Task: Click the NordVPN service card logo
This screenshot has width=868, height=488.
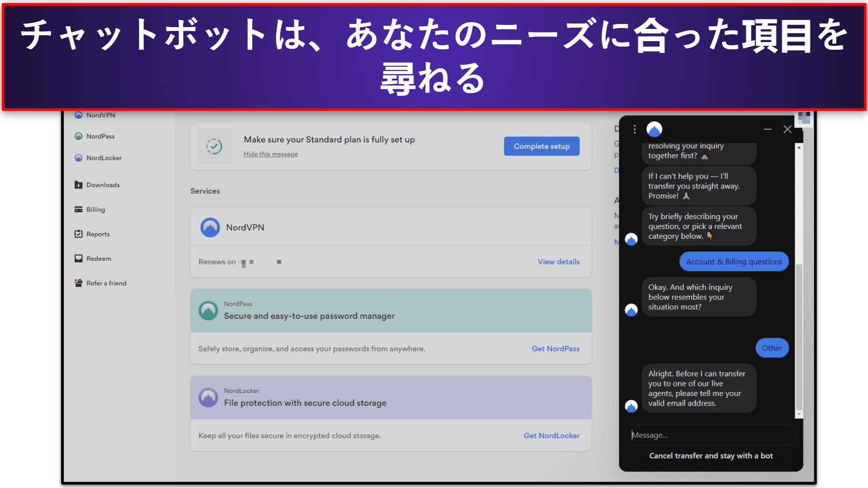Action: tap(210, 227)
